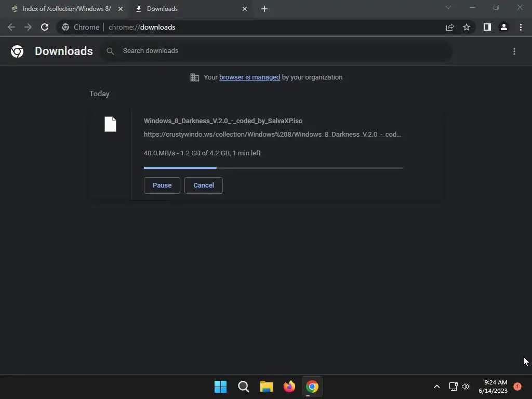This screenshot has height=399, width=532.
Task: Open the side panel
Action: [x=487, y=27]
